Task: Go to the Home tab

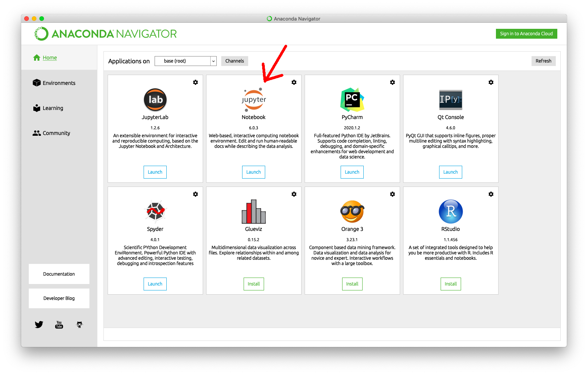Action: click(59, 58)
